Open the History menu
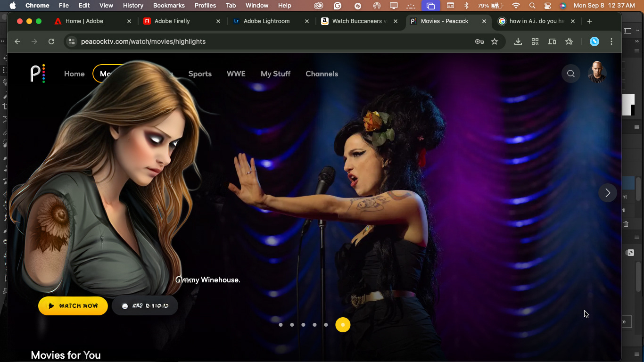 click(x=133, y=6)
